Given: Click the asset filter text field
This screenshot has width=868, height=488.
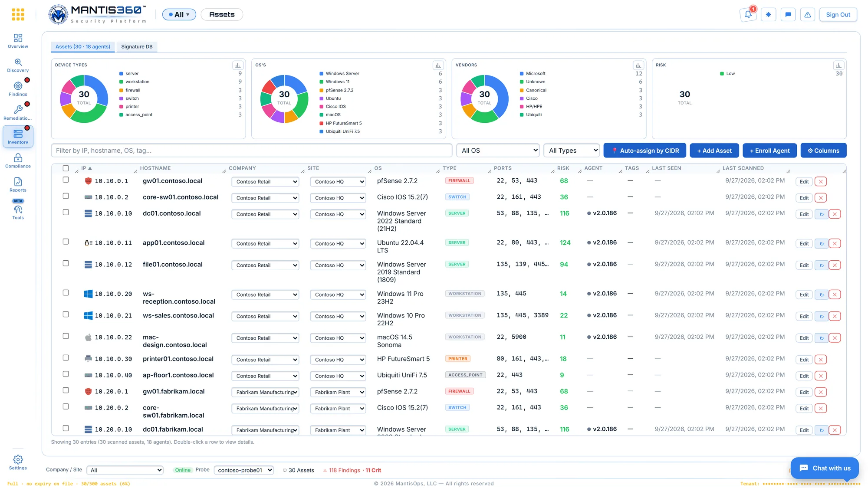Looking at the screenshot, I should point(252,151).
